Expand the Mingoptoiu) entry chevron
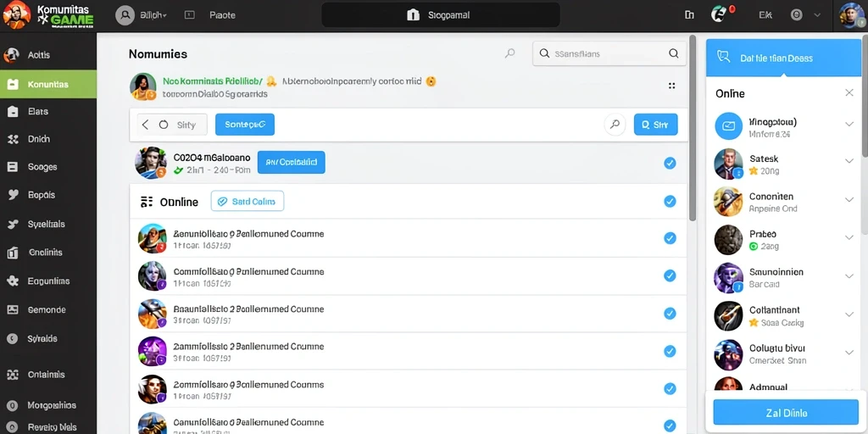 tap(849, 124)
